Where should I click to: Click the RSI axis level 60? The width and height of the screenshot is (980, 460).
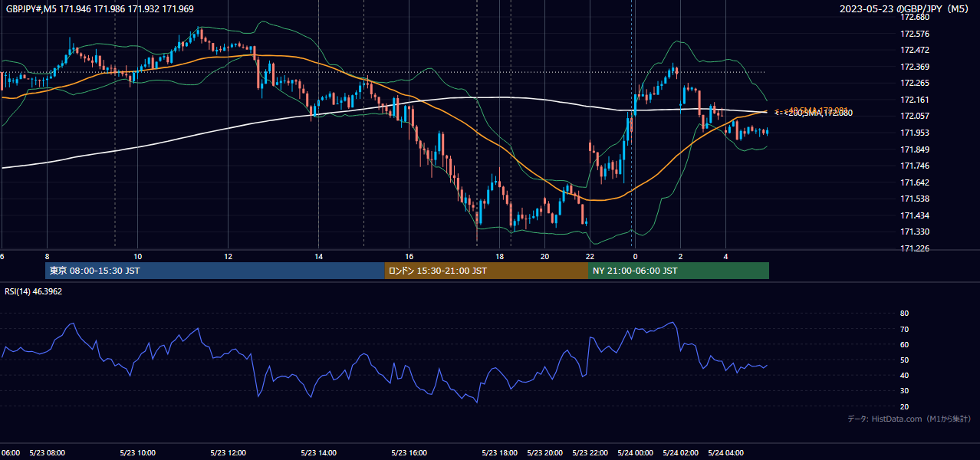point(905,344)
